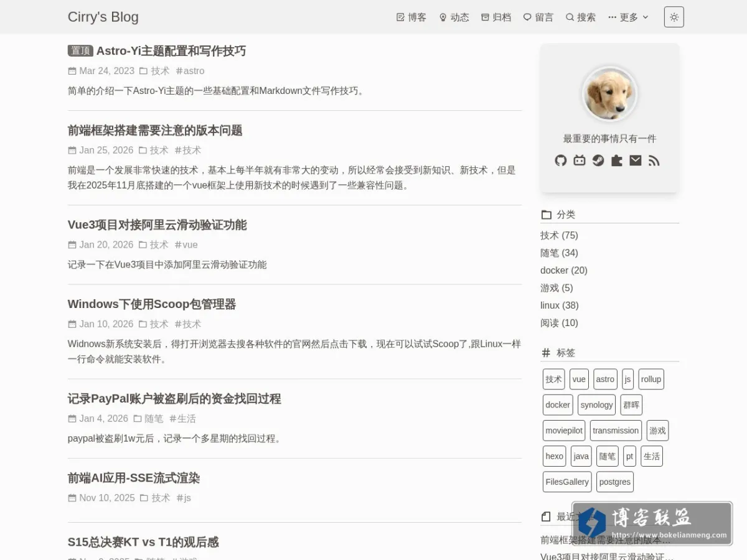Screen dimensions: 747x560
Task: Click the email envelope icon
Action: coord(636,161)
